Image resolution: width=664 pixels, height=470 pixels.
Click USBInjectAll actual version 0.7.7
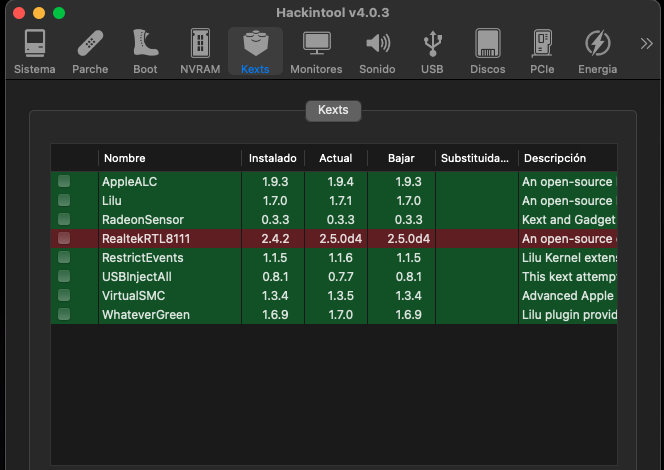click(x=340, y=277)
